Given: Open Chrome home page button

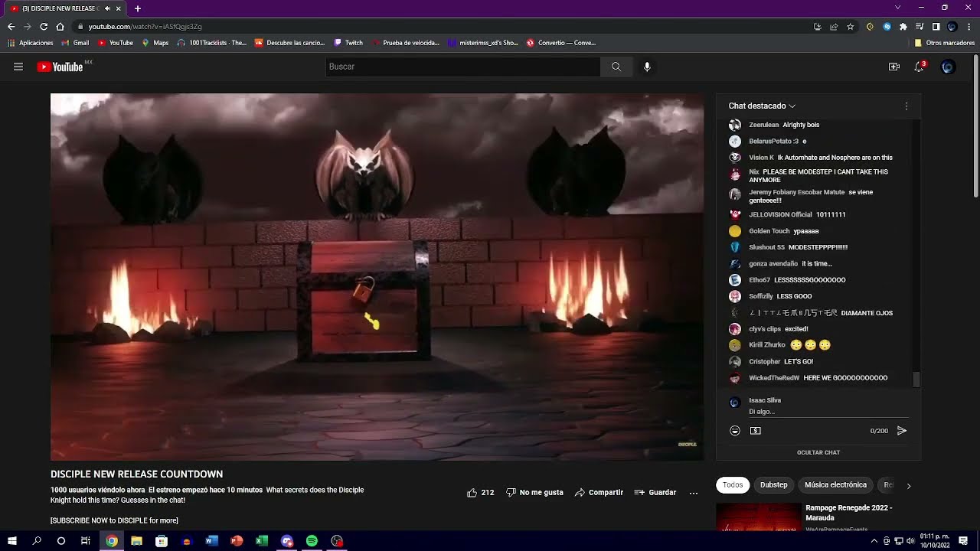Looking at the screenshot, I should [x=60, y=26].
